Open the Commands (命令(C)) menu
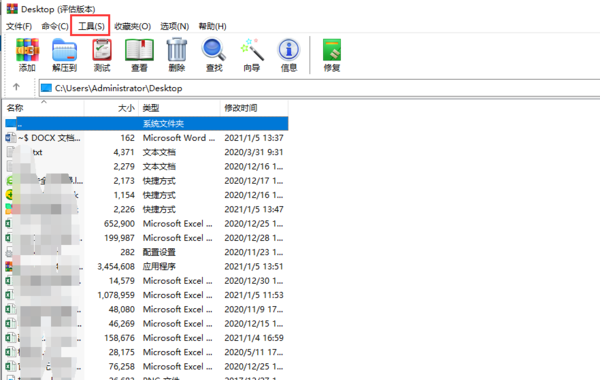The height and width of the screenshot is (380, 600). pyautogui.click(x=55, y=26)
